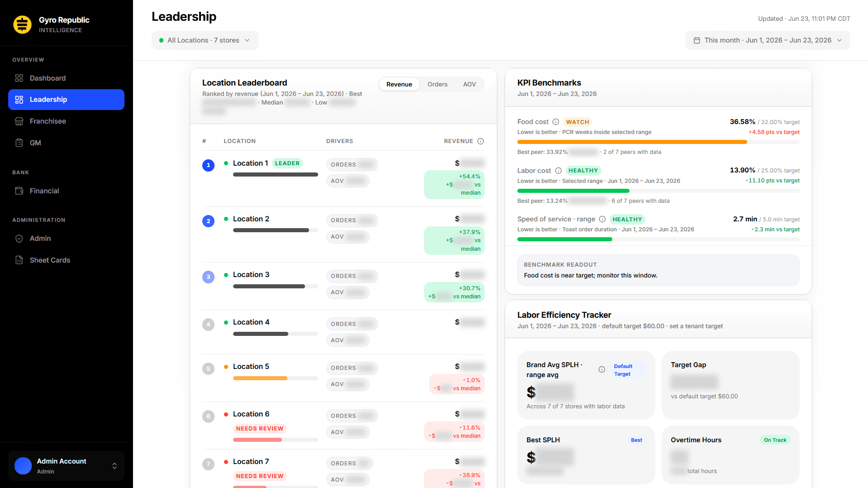Click Best badge on Best SPLH card
Screen dimensions: 868x488
pos(636,440)
